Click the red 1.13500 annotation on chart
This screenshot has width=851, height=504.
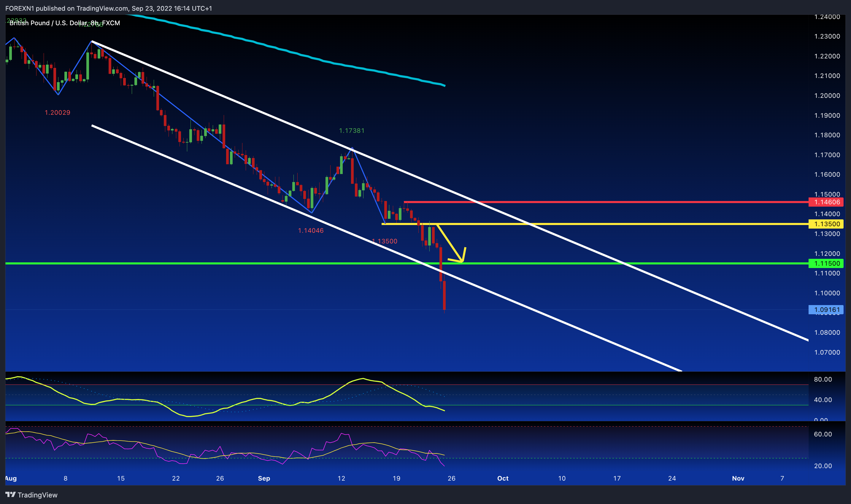(384, 241)
